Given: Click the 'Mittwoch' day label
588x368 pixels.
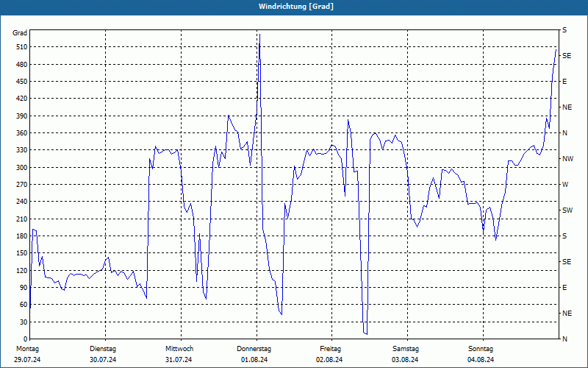Looking at the screenshot, I should click(x=179, y=349).
